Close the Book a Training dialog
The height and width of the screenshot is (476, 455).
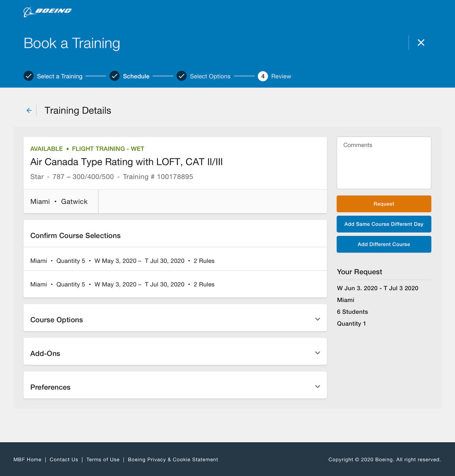pos(421,43)
